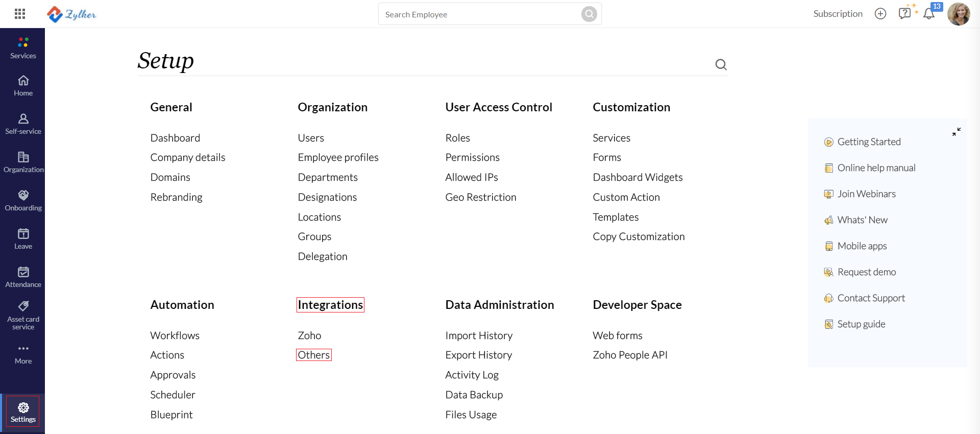Open Geo Restriction
The image size is (980, 434).
480,197
